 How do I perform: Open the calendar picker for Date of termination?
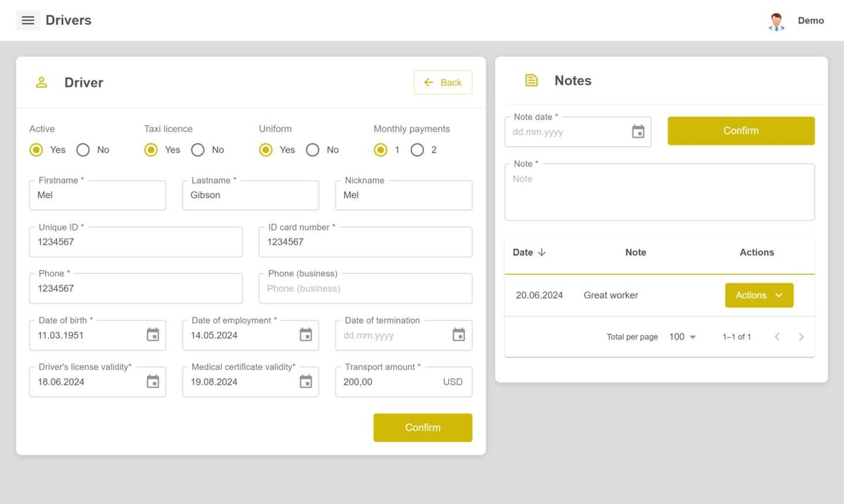pyautogui.click(x=459, y=335)
